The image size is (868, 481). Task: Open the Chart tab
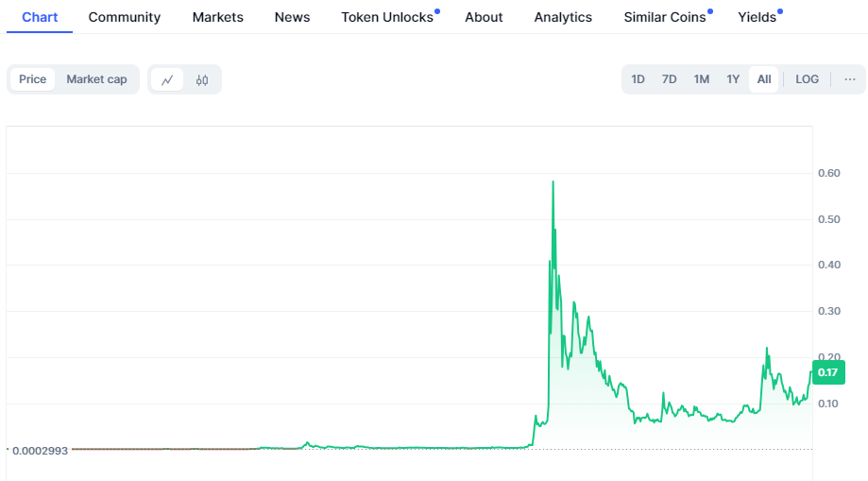click(40, 17)
